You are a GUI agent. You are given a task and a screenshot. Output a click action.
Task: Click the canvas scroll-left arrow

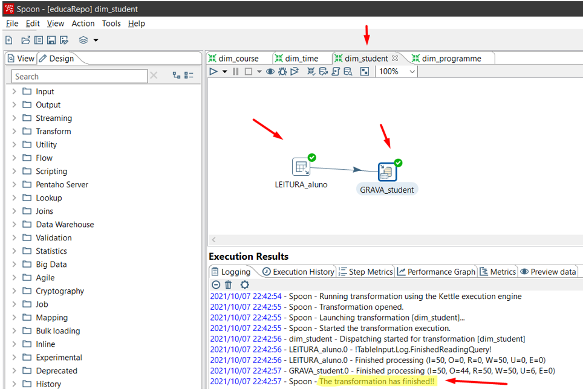214,240
